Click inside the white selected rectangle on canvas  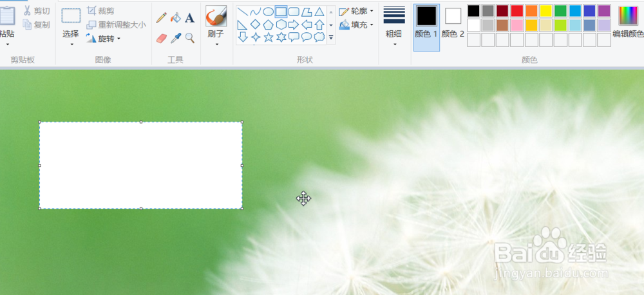pyautogui.click(x=141, y=165)
